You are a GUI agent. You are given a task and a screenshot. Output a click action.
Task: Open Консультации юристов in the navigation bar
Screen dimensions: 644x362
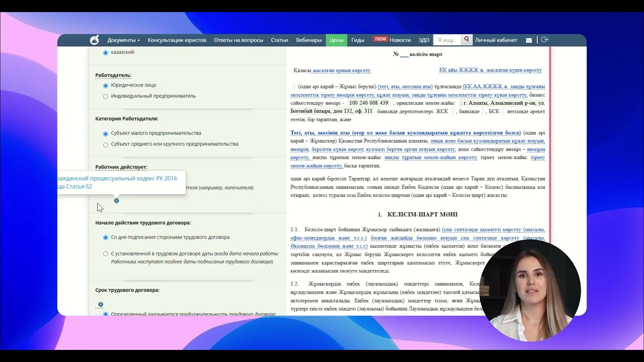pos(177,40)
